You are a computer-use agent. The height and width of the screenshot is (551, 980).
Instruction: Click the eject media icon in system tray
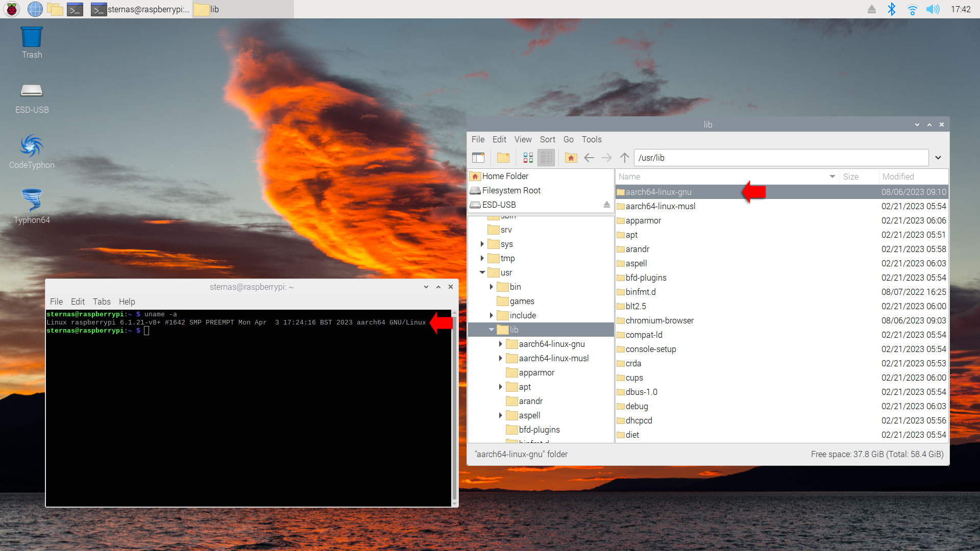872,9
